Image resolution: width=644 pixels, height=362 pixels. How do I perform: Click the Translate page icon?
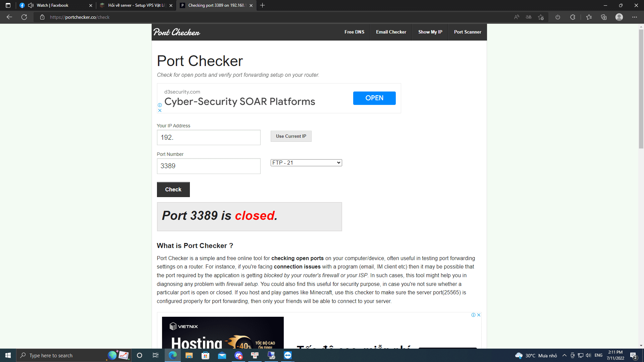(x=529, y=17)
